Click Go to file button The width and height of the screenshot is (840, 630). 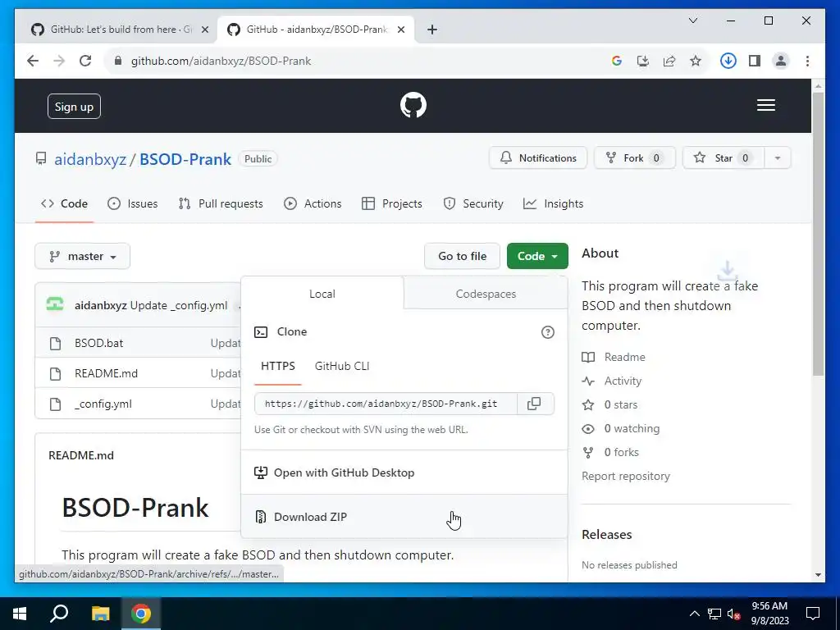463,256
